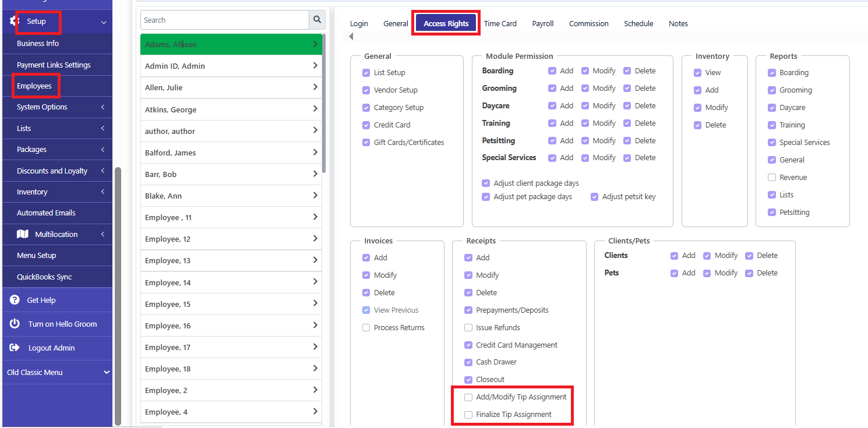Viewport: 868px width, 428px height.
Task: Enable Add/Modify Tip Assignment checkbox
Action: coord(468,397)
